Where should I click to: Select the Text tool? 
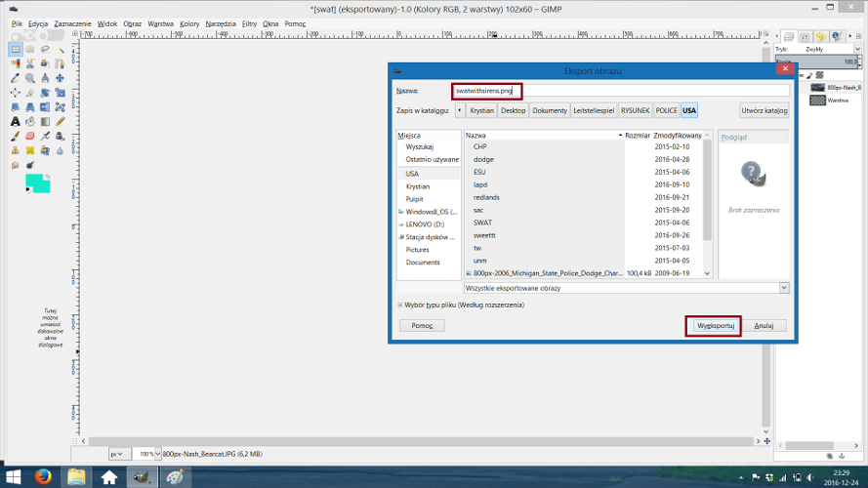click(16, 121)
